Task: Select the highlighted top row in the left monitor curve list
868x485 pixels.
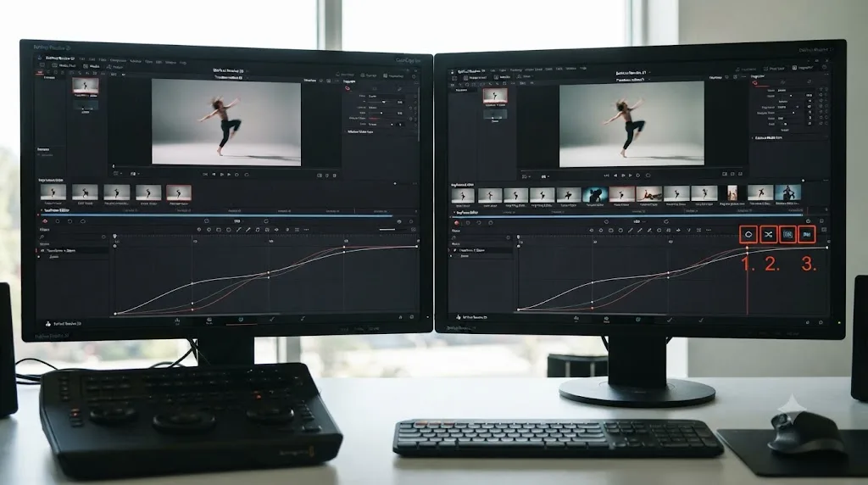Action: tap(73, 251)
